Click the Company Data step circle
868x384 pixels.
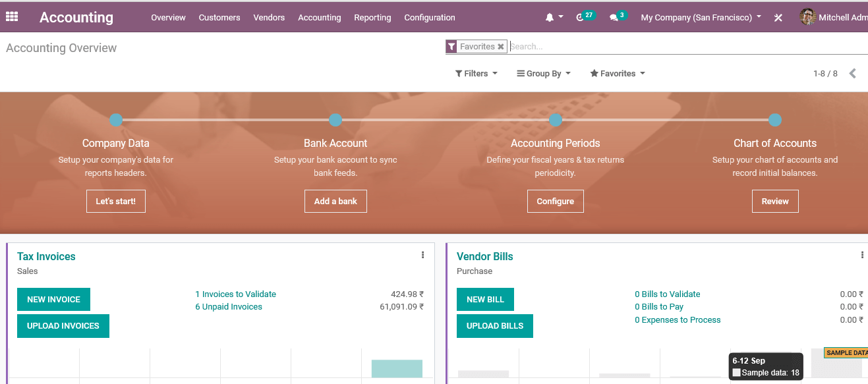click(116, 120)
